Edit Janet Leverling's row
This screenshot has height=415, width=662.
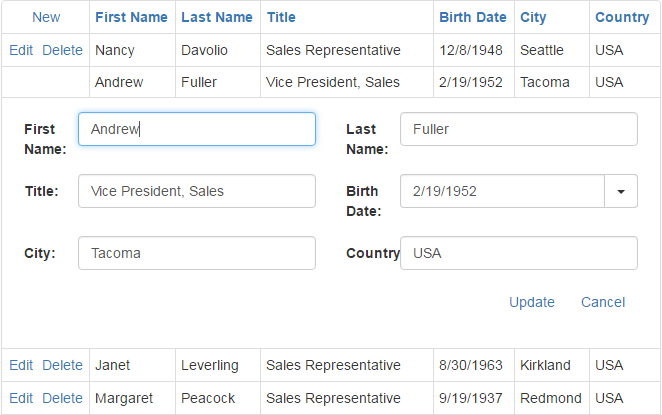(21, 365)
